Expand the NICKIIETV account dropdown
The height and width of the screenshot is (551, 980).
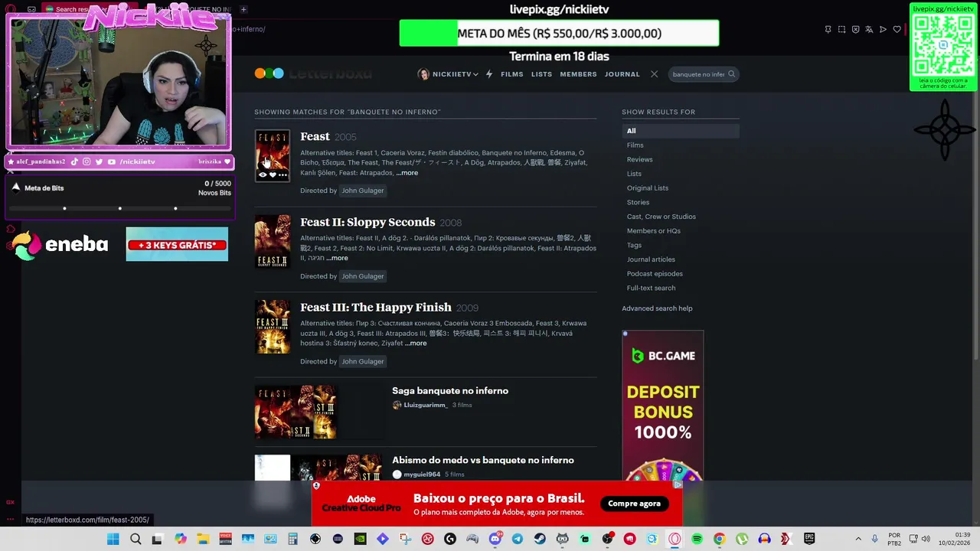(x=448, y=74)
